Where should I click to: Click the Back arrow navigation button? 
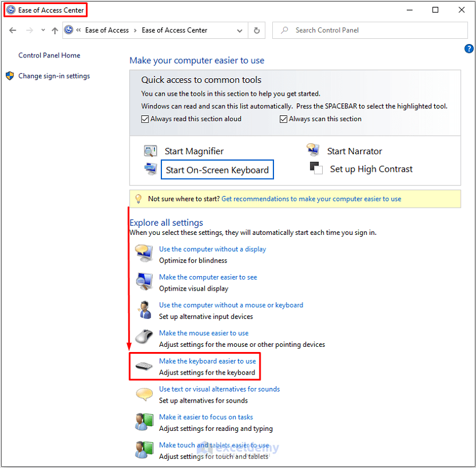[x=13, y=30]
